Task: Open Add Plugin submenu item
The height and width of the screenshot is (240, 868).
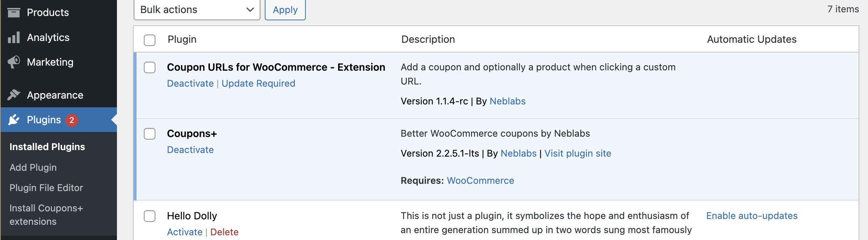Action: 33,167
